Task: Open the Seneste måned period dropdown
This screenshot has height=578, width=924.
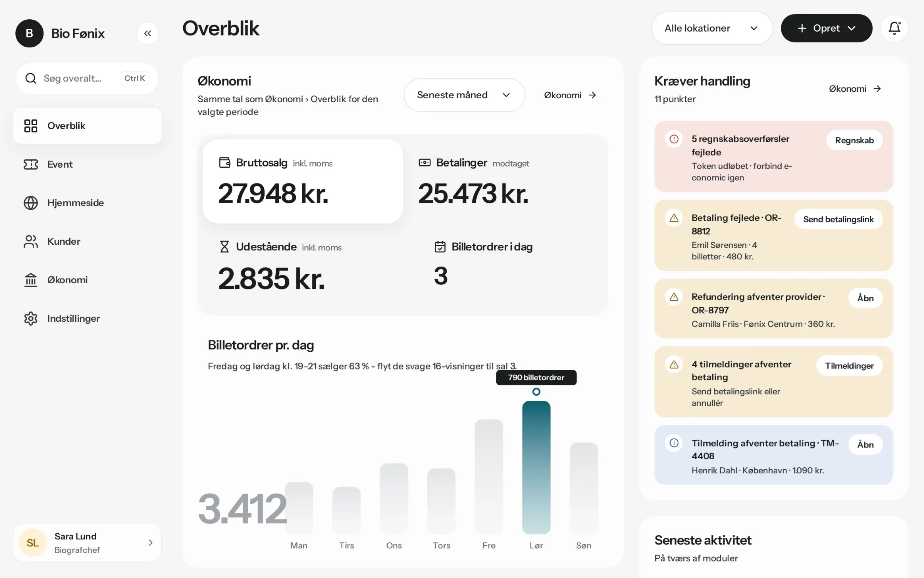Action: coord(464,95)
